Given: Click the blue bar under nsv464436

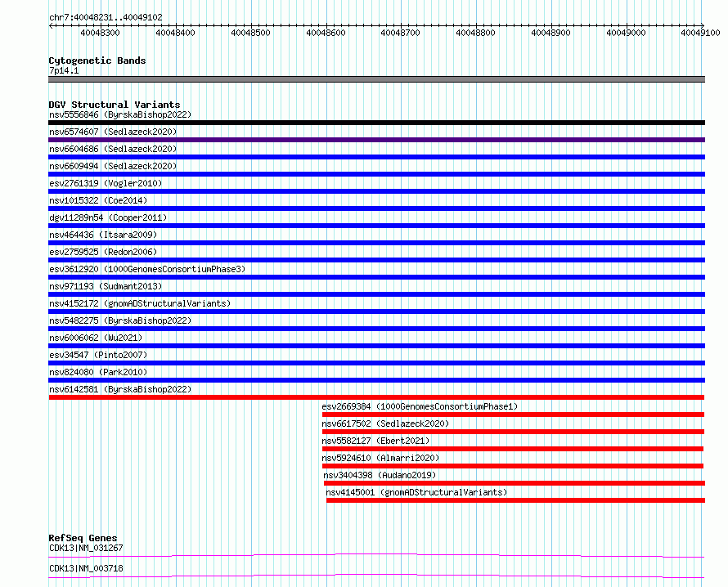Looking at the screenshot, I should [376, 243].
